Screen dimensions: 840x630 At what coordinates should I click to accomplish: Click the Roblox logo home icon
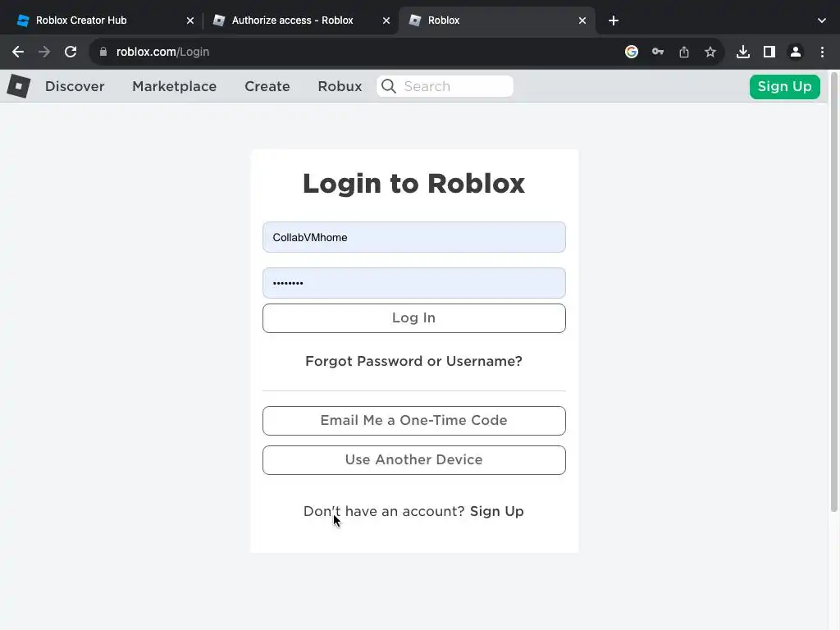point(19,86)
